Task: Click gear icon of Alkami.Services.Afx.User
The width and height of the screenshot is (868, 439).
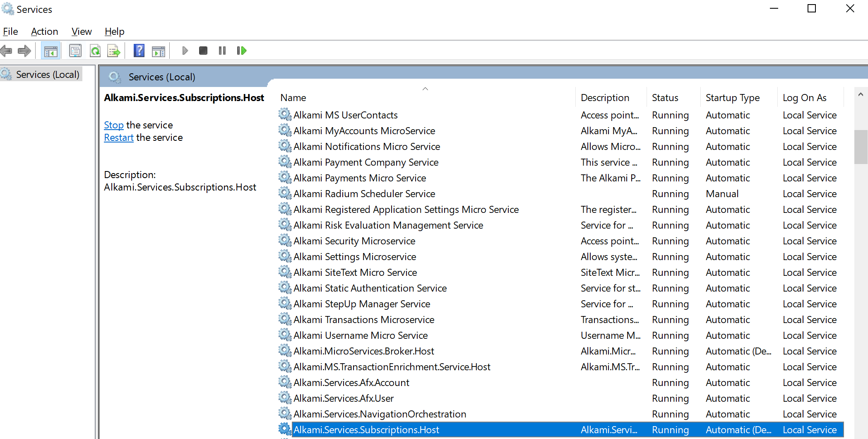Action: point(285,398)
